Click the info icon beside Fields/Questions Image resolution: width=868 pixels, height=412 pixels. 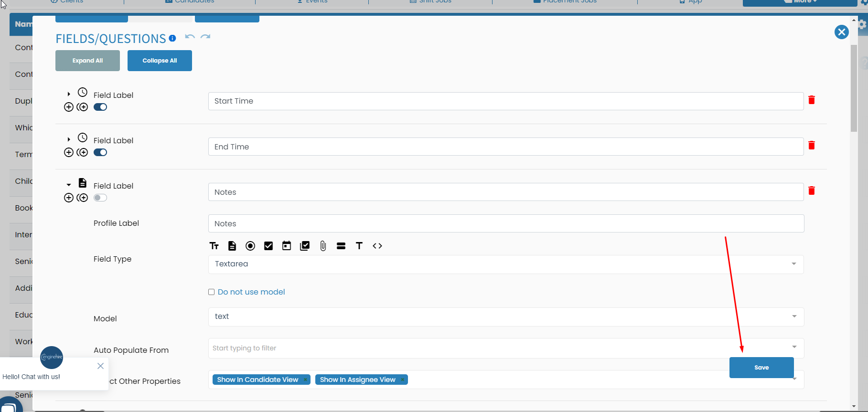(172, 38)
